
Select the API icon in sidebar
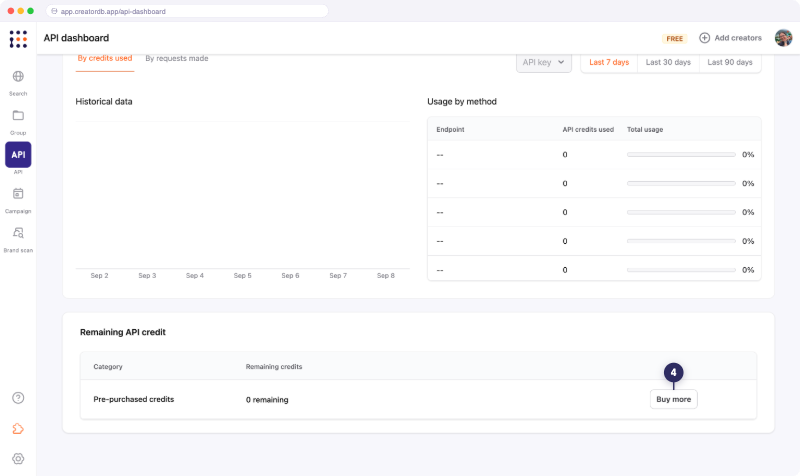tap(18, 155)
